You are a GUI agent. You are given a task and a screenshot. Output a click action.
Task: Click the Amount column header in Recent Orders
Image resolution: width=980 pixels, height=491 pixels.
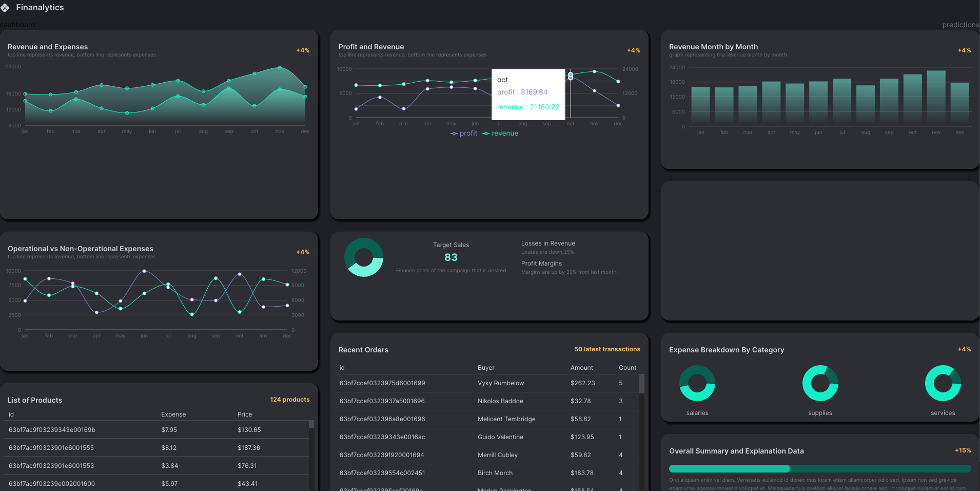581,368
